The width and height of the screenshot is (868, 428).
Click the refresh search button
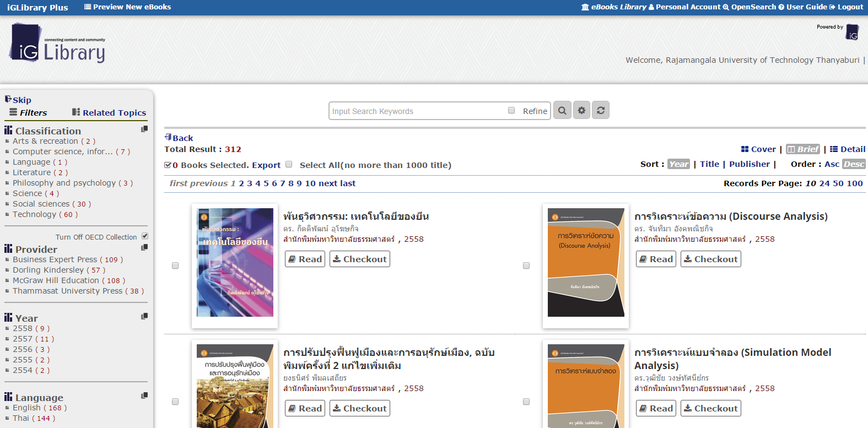point(601,110)
